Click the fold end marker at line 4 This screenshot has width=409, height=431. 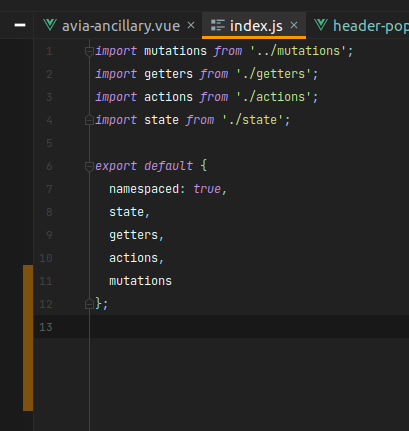click(89, 120)
